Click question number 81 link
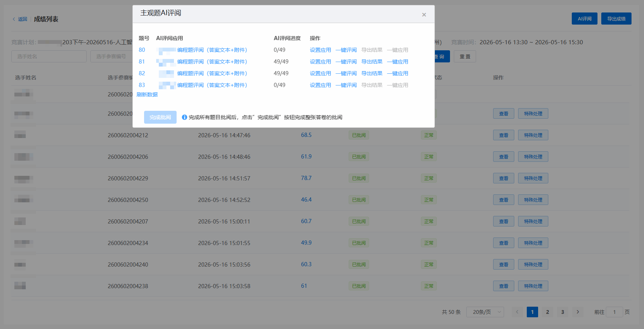Image resolution: width=644 pixels, height=329 pixels. (x=142, y=62)
